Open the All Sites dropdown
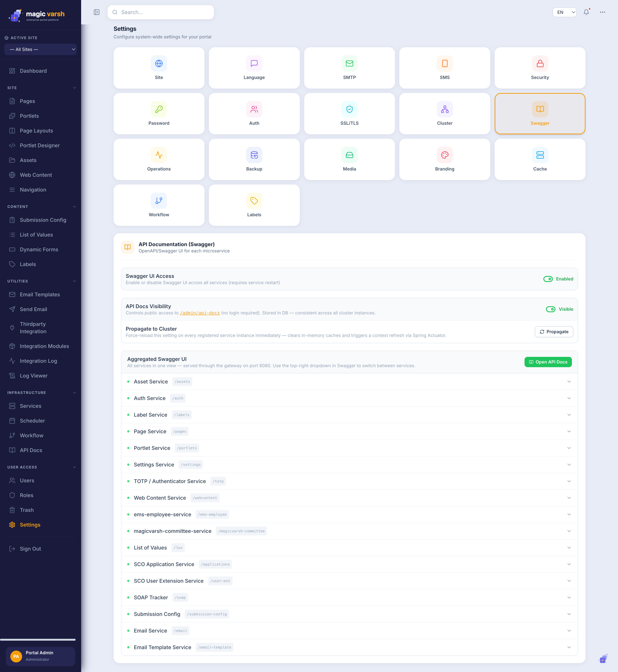Screen dimensions: 618x672 point(40,49)
